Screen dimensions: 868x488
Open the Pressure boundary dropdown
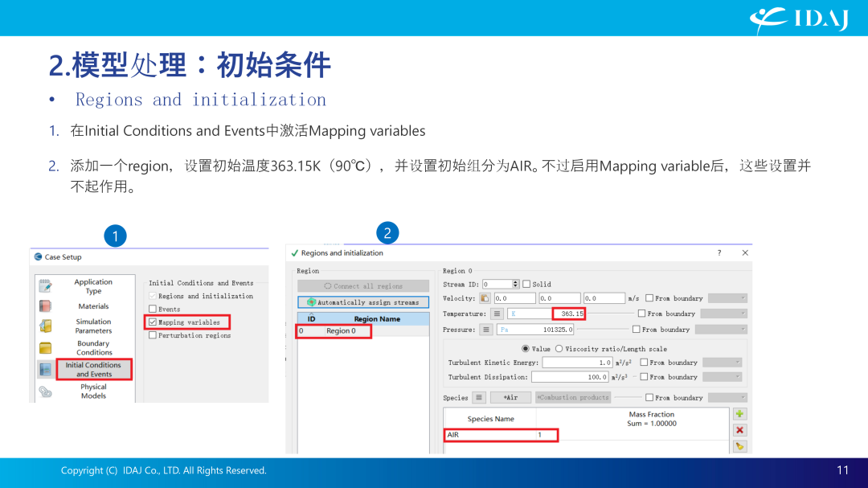[x=721, y=329]
